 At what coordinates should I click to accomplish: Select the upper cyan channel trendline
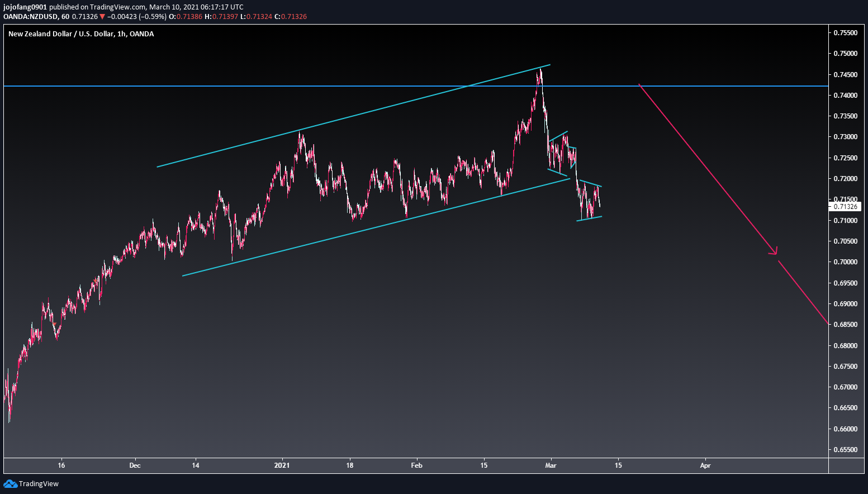(x=353, y=116)
